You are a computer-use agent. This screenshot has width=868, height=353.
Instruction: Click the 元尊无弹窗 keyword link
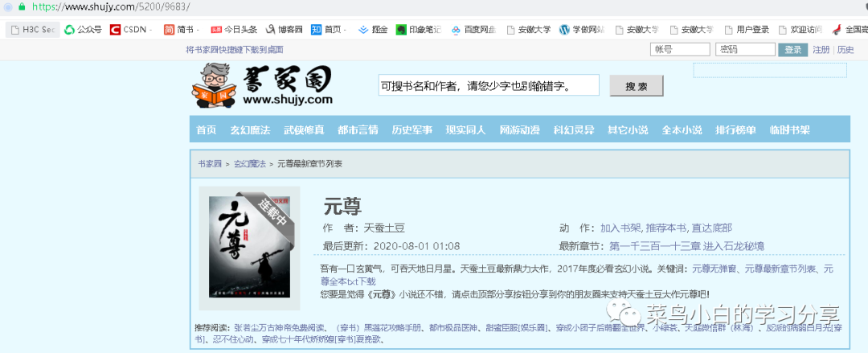tap(714, 269)
